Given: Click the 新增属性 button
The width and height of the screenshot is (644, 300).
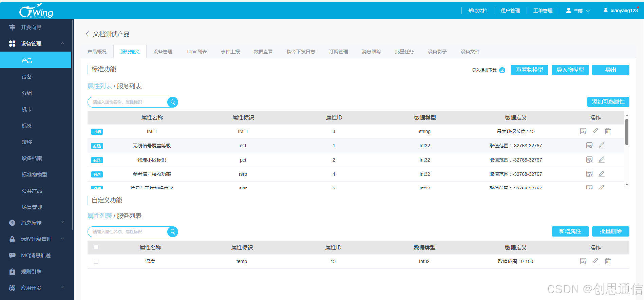Looking at the screenshot, I should tap(570, 231).
